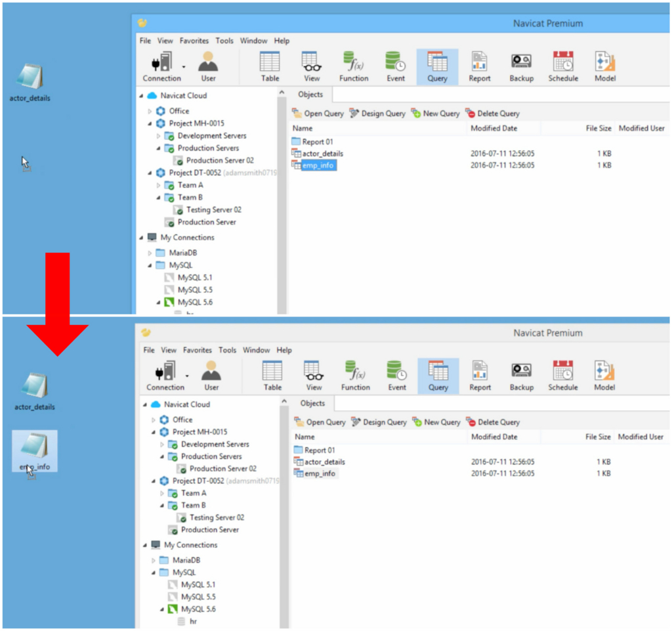The width and height of the screenshot is (672, 631).
Task: Open the File menu in the upper window
Action: pos(145,41)
